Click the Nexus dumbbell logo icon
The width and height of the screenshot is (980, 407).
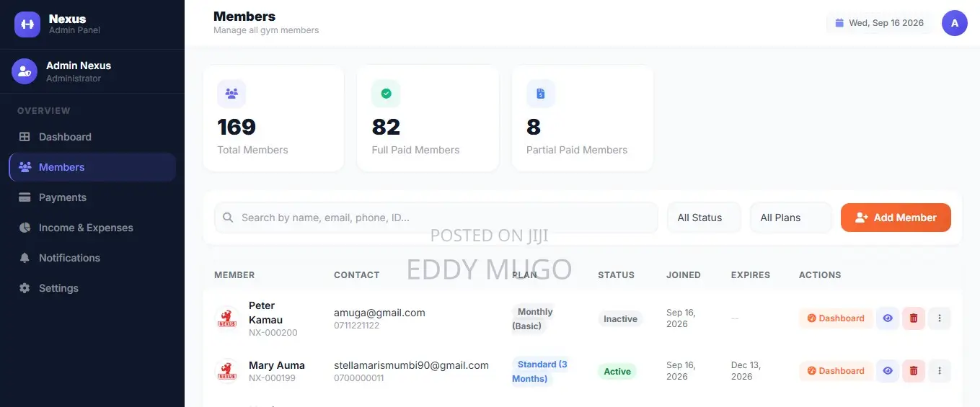(27, 24)
